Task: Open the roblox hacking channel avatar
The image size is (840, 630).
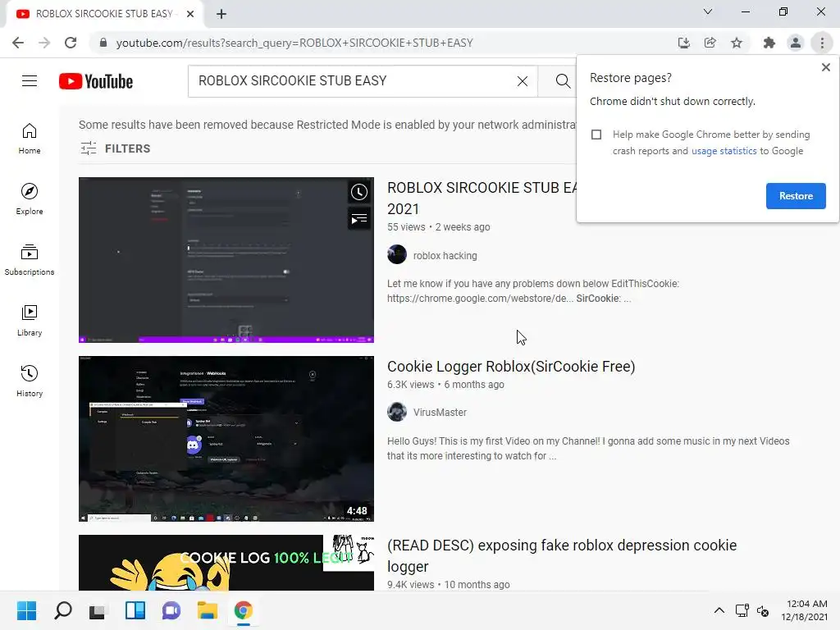Action: (397, 254)
